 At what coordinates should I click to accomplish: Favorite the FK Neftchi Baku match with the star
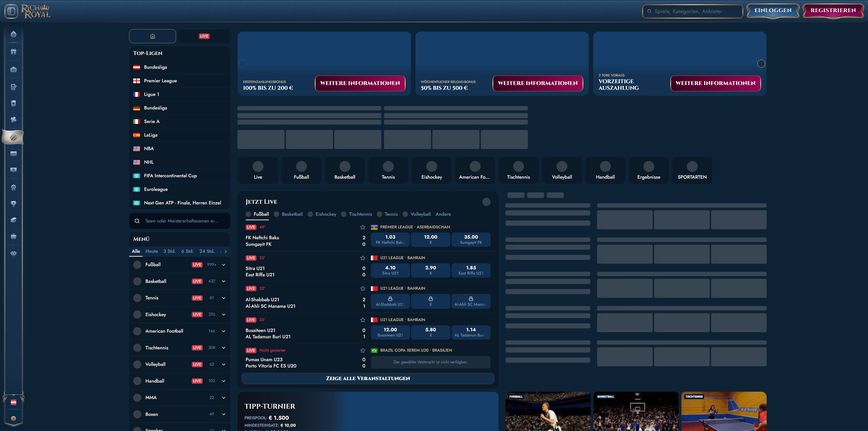[363, 227]
